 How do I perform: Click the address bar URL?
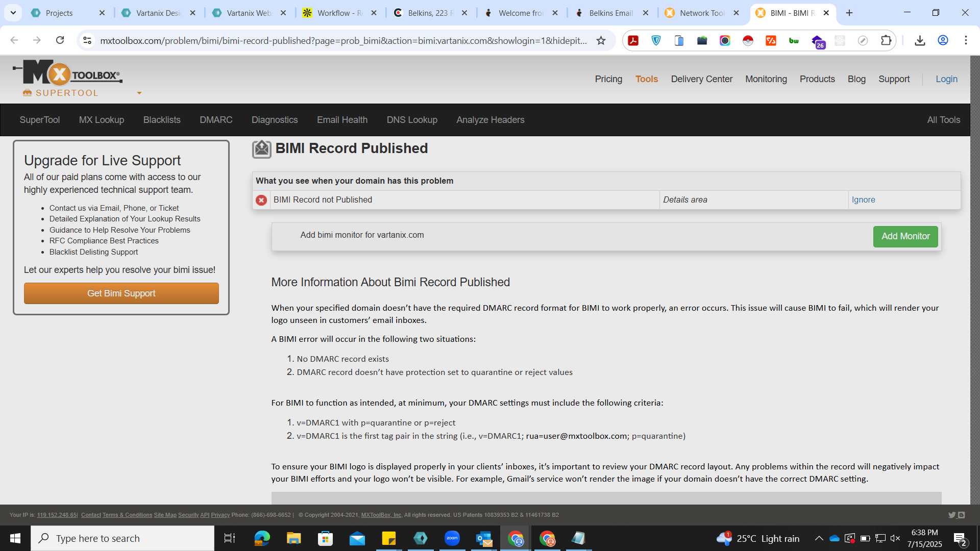pos(343,40)
